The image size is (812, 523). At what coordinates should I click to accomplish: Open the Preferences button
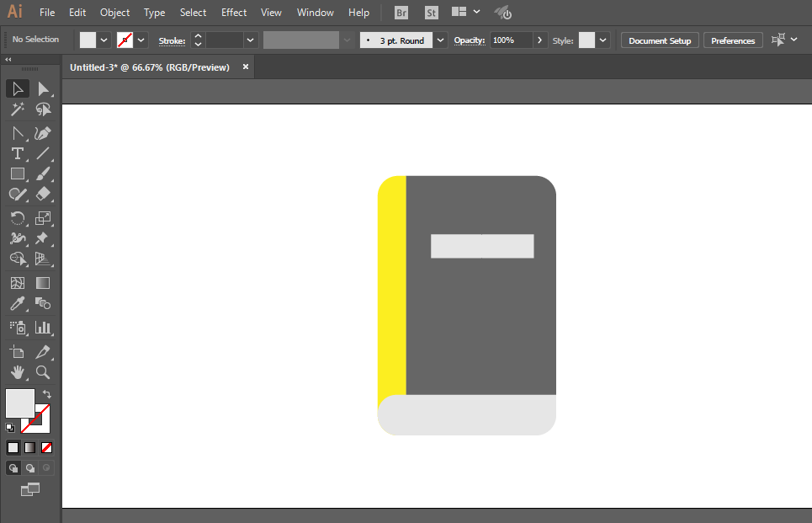(x=733, y=40)
